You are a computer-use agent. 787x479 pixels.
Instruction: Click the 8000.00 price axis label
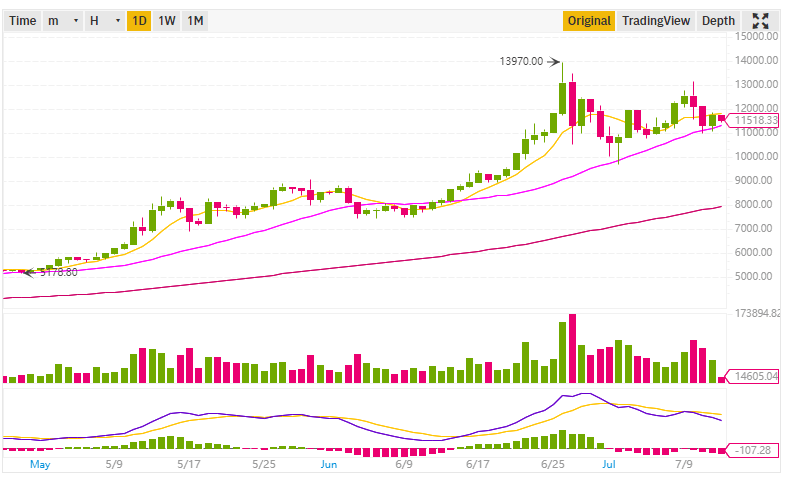[x=753, y=204]
